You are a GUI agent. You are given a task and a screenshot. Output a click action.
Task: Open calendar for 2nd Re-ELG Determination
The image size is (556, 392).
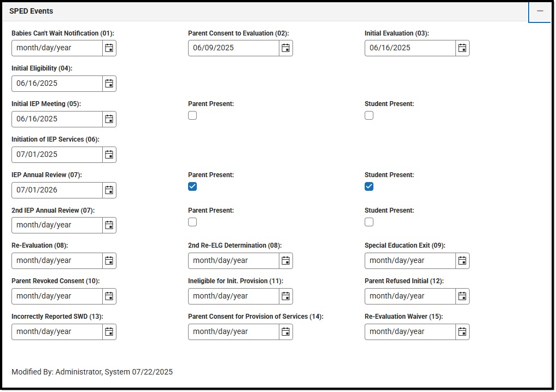[286, 261]
